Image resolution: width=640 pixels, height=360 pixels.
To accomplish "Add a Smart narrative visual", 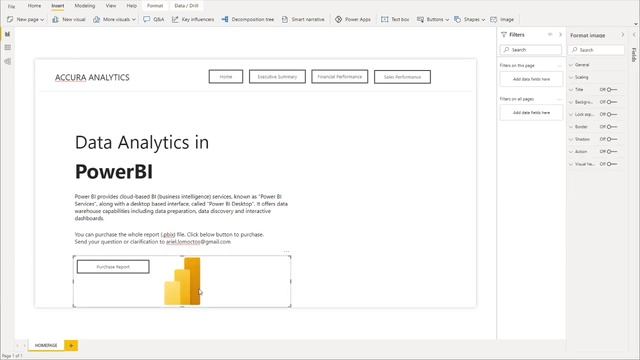I will point(303,19).
